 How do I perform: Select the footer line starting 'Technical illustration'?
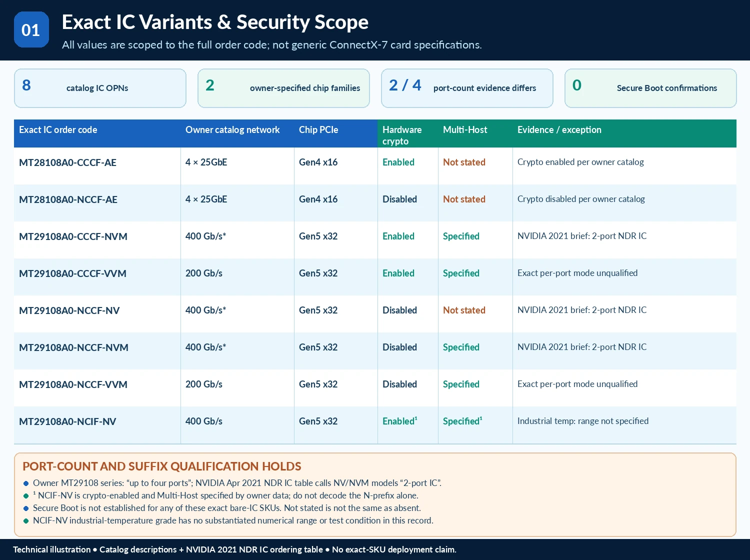click(x=234, y=549)
